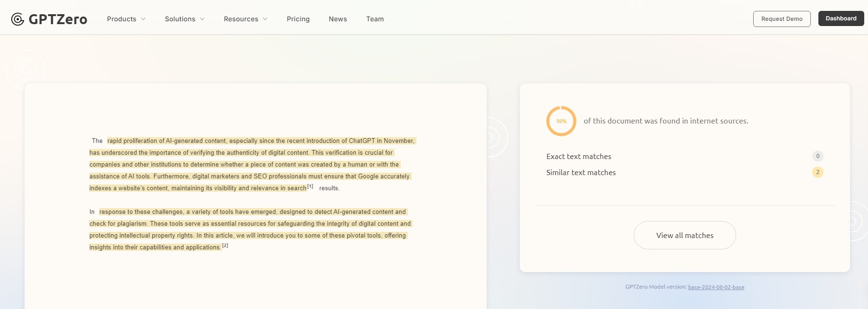This screenshot has height=309, width=868.
Task: Click the GPTZero spiral logo icon
Action: click(17, 19)
